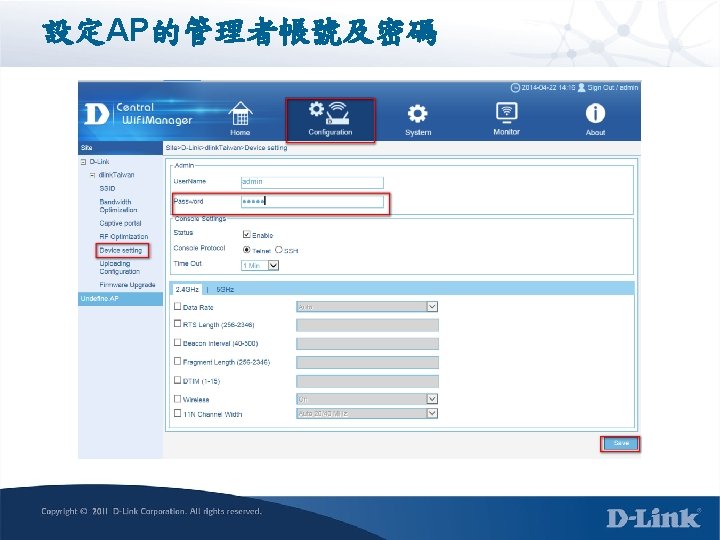Image resolution: width=720 pixels, height=540 pixels.
Task: Click the clock icon beside the date
Action: 515,87
